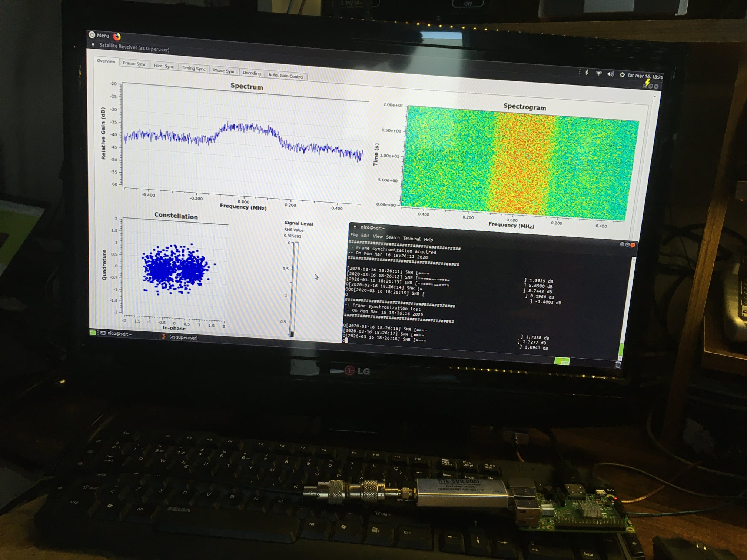
Task: Switch to the Overview tab
Action: (x=106, y=61)
